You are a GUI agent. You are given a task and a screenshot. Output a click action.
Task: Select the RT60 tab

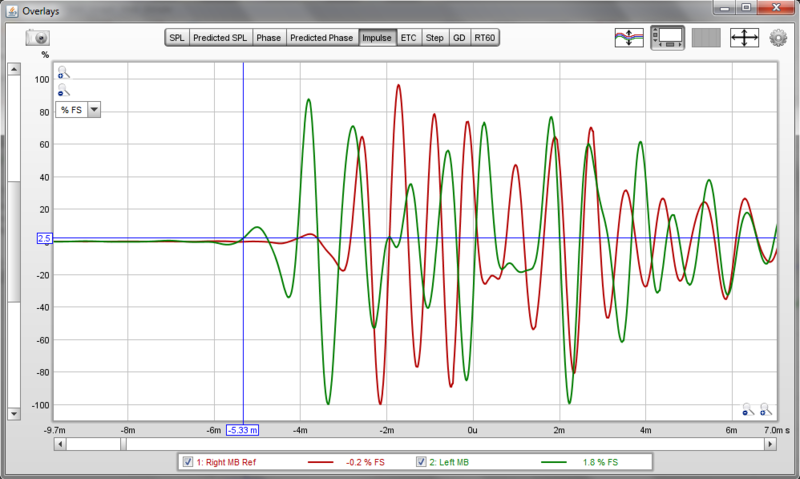pyautogui.click(x=485, y=38)
